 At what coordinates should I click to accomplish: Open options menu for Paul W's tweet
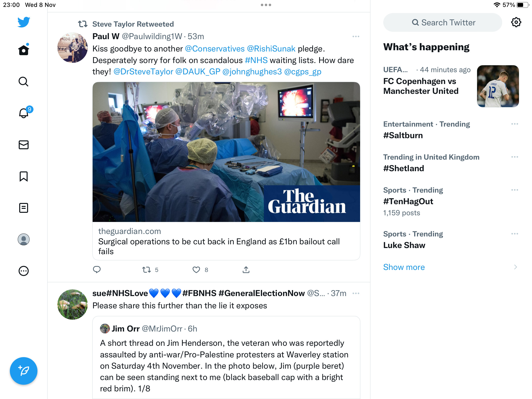tap(356, 36)
